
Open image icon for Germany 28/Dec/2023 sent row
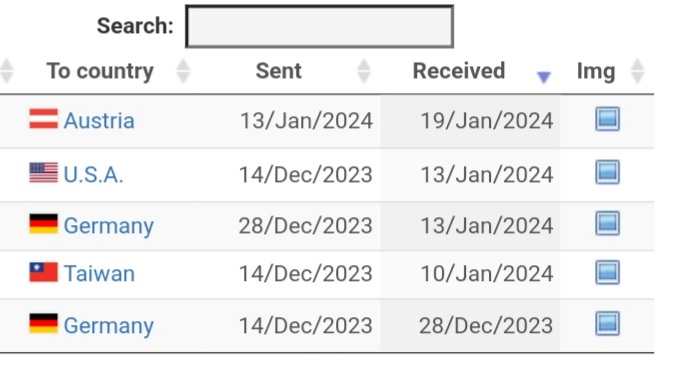tap(607, 223)
